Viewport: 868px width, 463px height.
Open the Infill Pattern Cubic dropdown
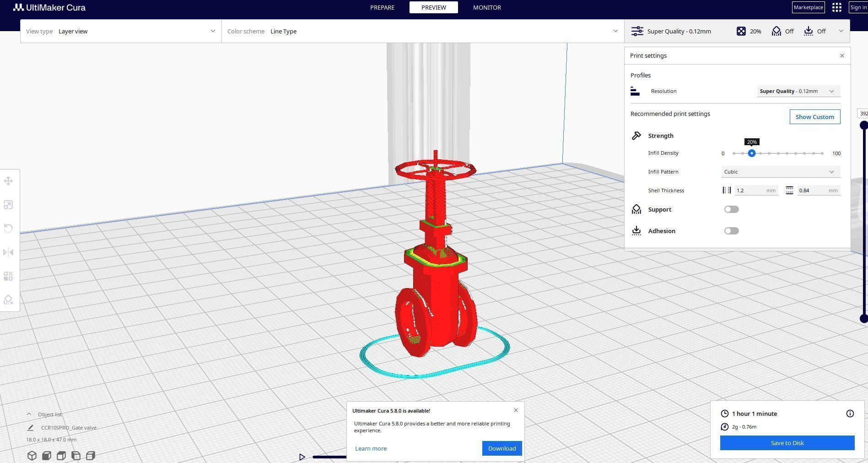781,172
